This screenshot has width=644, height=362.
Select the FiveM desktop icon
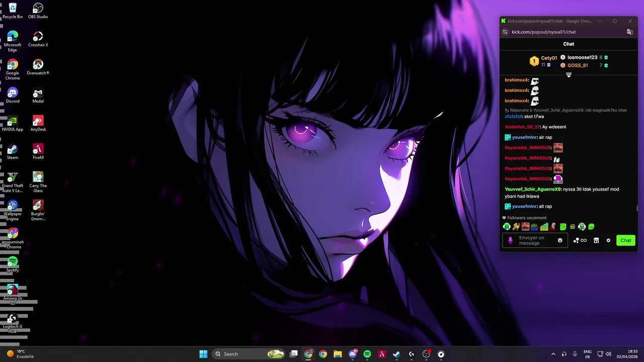[x=38, y=151]
